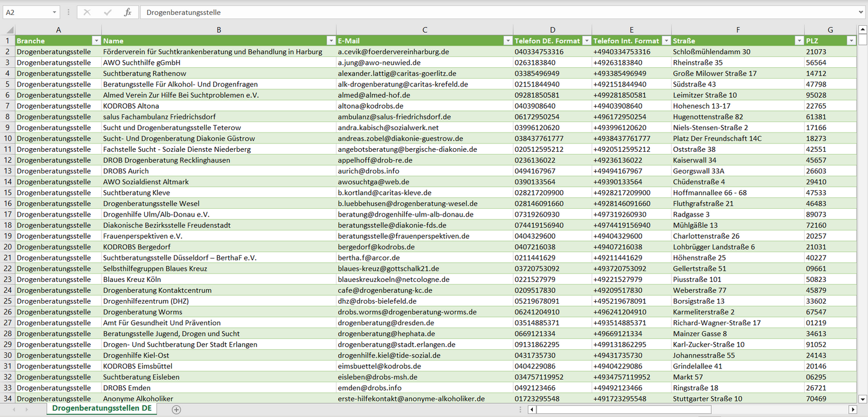Click the vertical scrollbar up arrow
The image size is (868, 417).
(x=863, y=29)
